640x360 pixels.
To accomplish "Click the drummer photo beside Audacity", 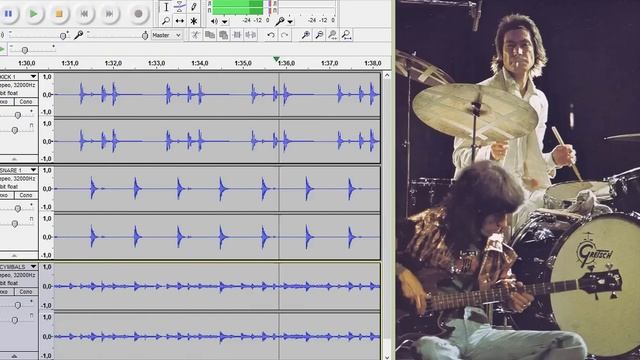I will tap(518, 180).
